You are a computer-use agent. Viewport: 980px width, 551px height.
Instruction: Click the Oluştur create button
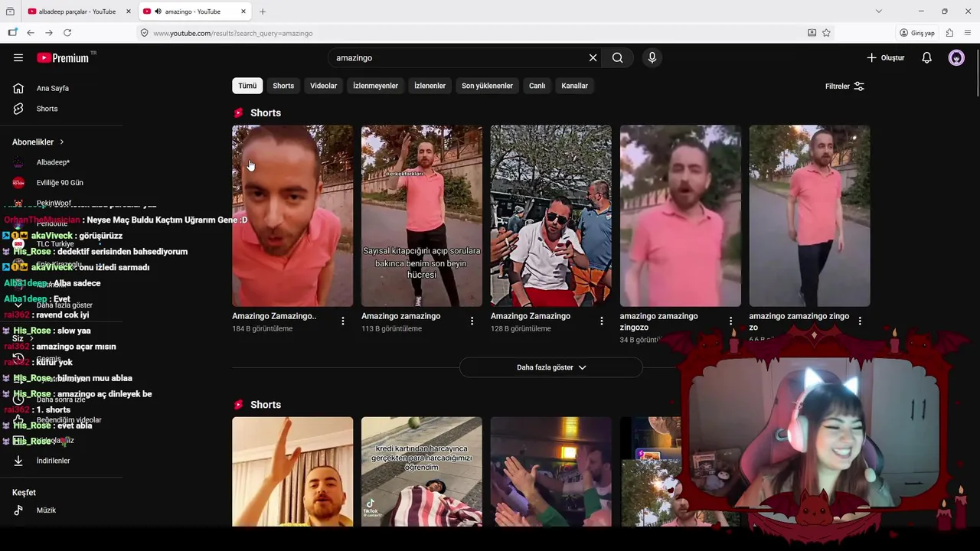tap(886, 57)
